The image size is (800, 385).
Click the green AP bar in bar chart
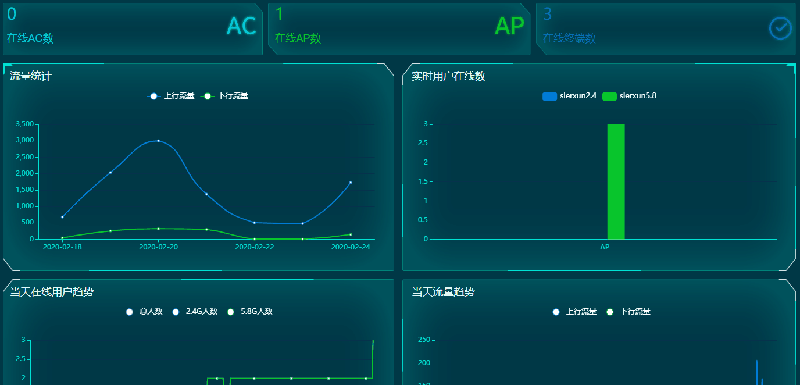[x=616, y=182]
